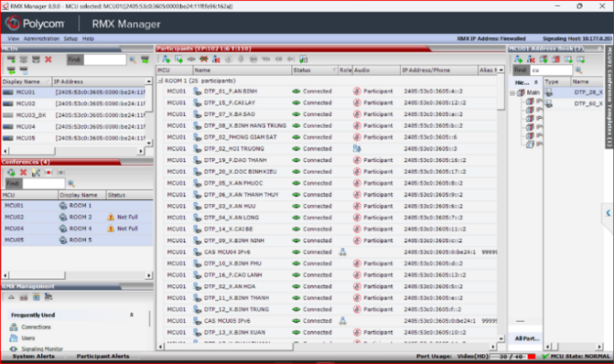Collapse the Frequently Used section
614x364 pixels.
131,314
